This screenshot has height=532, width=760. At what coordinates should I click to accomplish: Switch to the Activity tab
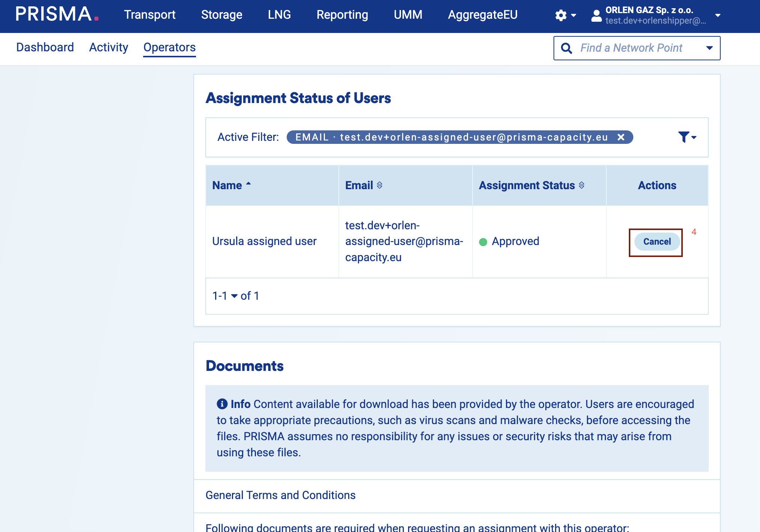(x=108, y=47)
